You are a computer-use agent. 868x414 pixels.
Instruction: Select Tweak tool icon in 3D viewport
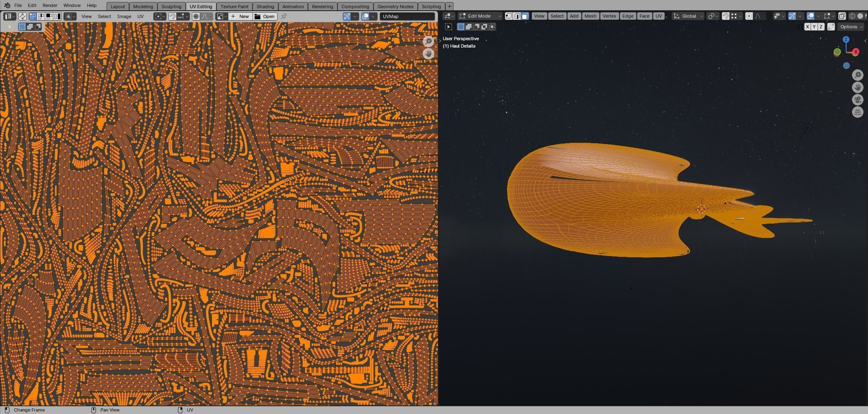[x=449, y=27]
